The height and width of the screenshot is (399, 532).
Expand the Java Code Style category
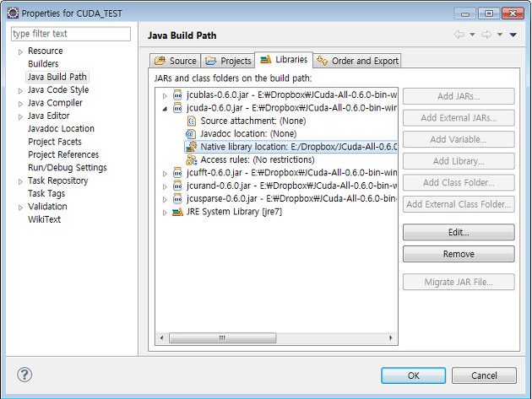(x=20, y=91)
